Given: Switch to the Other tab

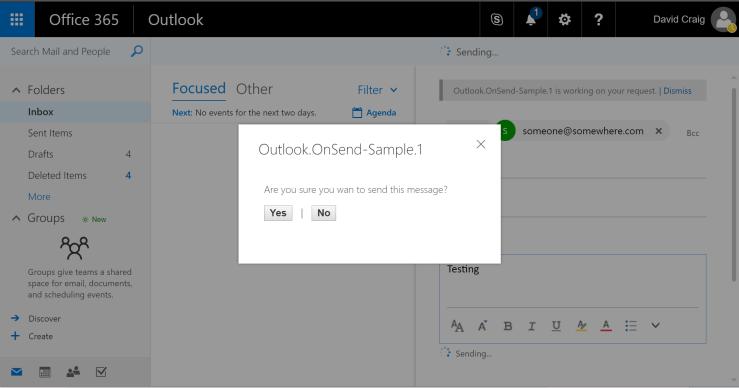Looking at the screenshot, I should [x=254, y=89].
